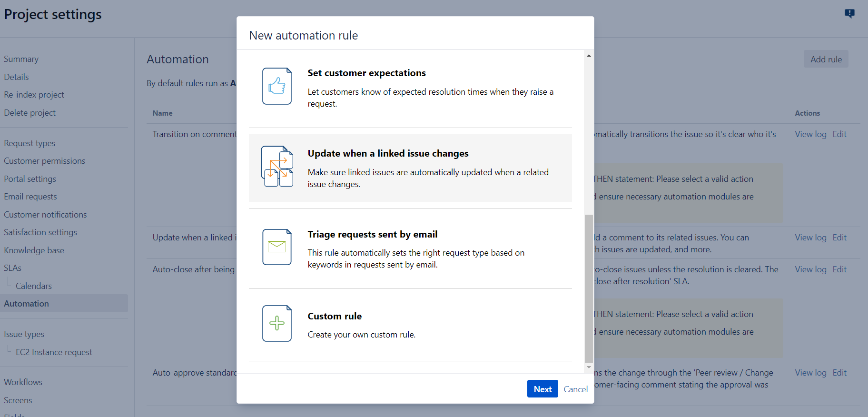Click the thumbs-up Set customer expectations icon
This screenshot has height=417, width=868.
(277, 86)
